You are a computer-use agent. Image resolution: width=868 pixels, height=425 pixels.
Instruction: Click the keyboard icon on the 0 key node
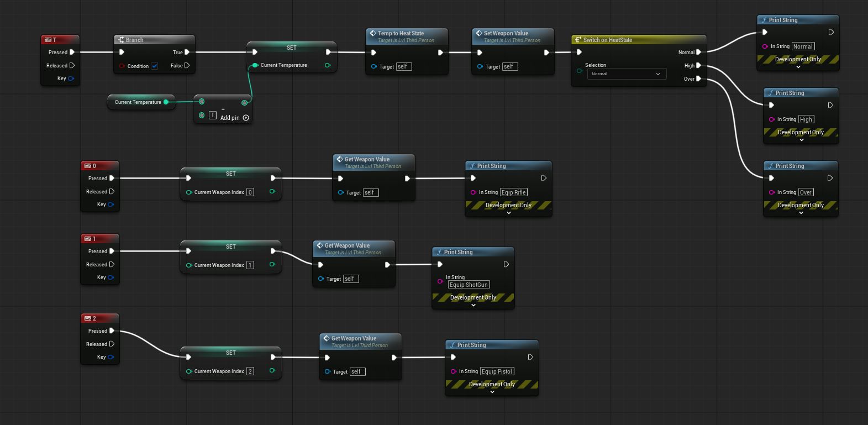(x=88, y=166)
